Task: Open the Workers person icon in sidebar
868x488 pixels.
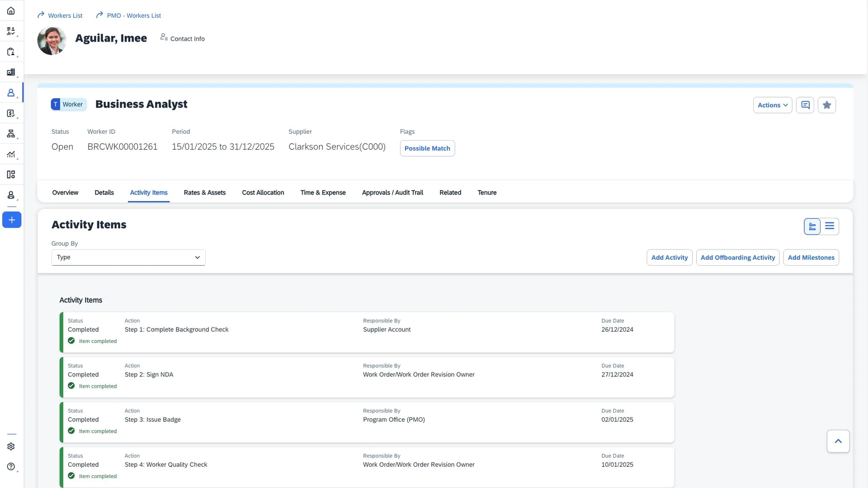Action: point(11,93)
